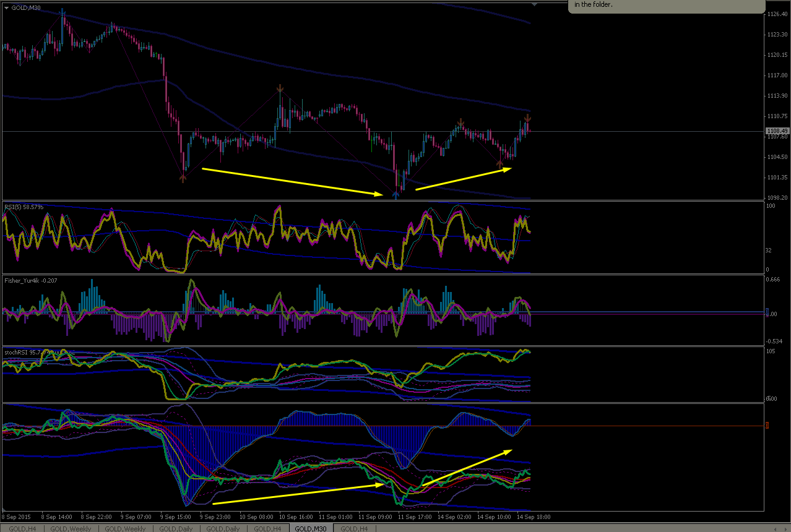Switch to the active GOLD,M30 tab

tap(311, 529)
